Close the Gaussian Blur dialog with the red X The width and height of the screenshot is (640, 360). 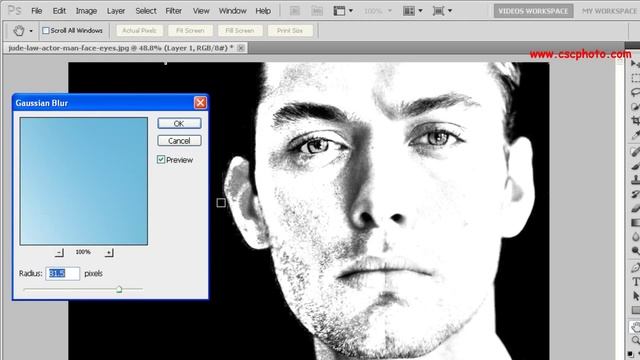200,103
